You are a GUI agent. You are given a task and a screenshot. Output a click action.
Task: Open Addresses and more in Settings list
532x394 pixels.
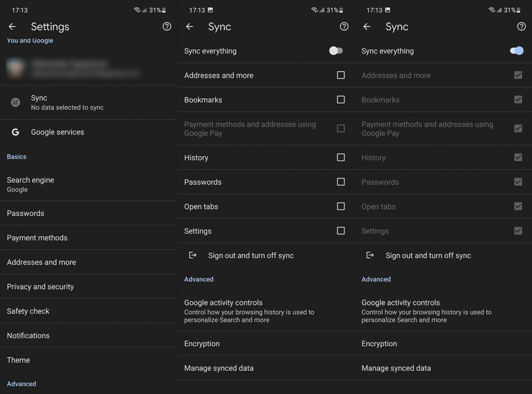click(88, 262)
